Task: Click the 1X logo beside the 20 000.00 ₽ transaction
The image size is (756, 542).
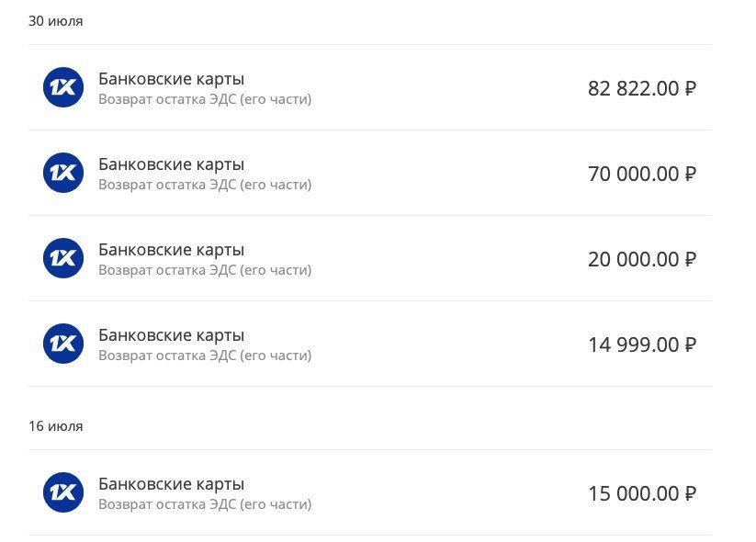Action: (63, 258)
